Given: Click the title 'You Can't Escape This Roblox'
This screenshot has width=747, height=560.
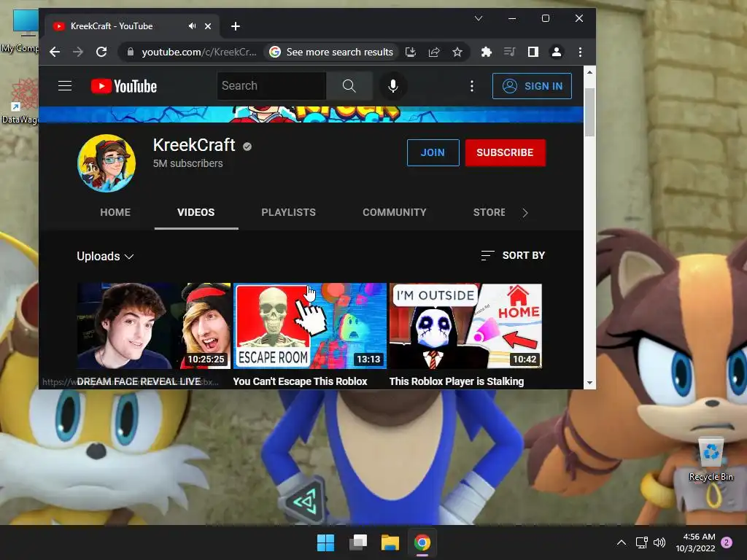Looking at the screenshot, I should [x=300, y=381].
